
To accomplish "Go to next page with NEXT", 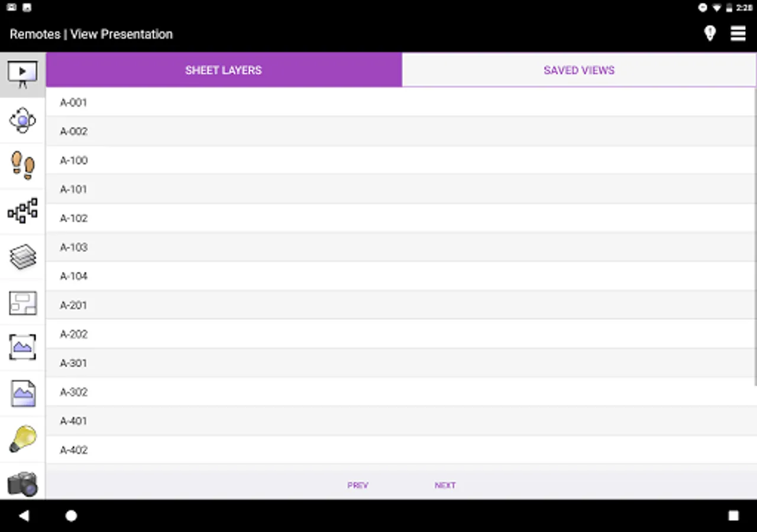I will point(445,485).
